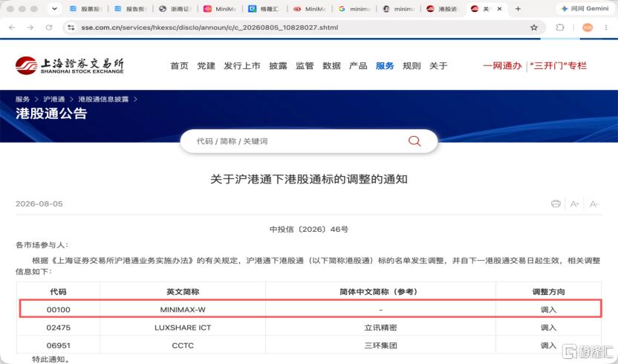Open 首页 in the navigation menu
Viewport: 618px width, 364px height.
pos(179,66)
